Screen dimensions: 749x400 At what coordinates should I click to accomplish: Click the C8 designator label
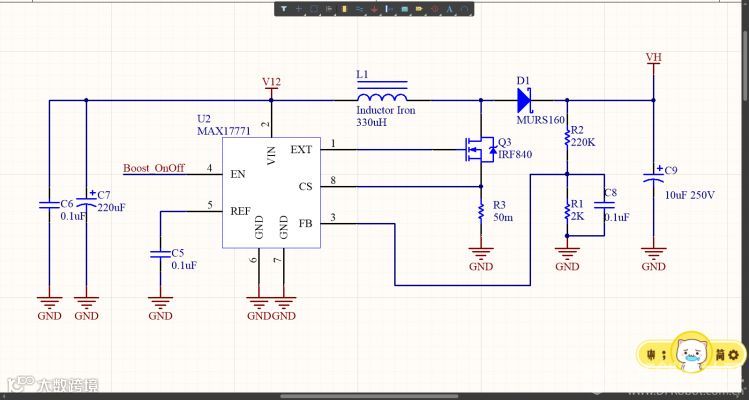[611, 193]
